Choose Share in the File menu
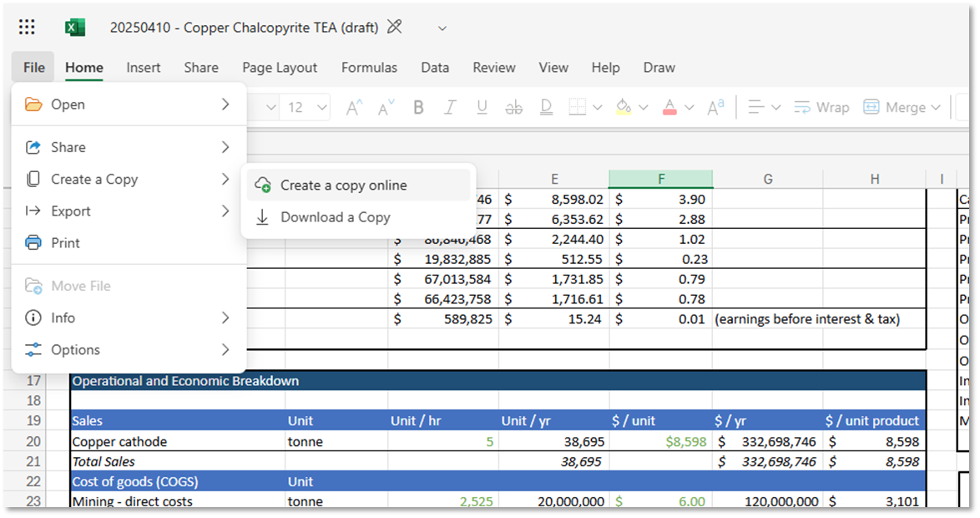 129,147
